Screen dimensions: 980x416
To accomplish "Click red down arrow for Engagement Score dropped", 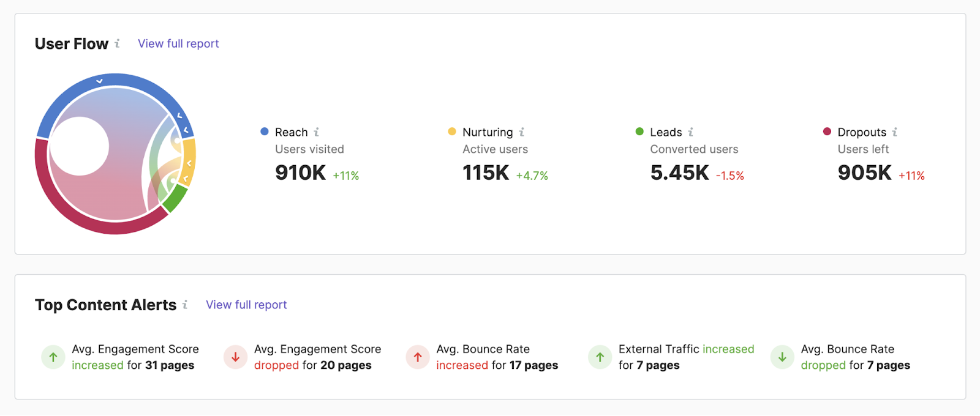I will click(235, 357).
